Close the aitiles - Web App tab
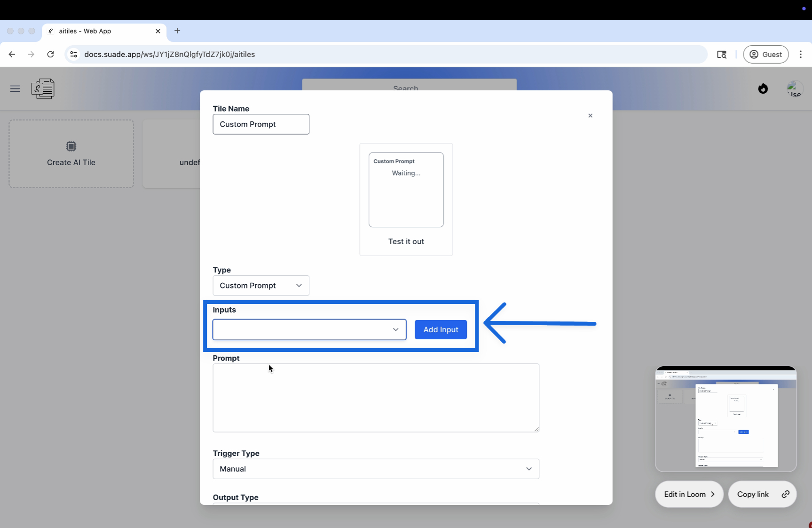 click(x=158, y=31)
